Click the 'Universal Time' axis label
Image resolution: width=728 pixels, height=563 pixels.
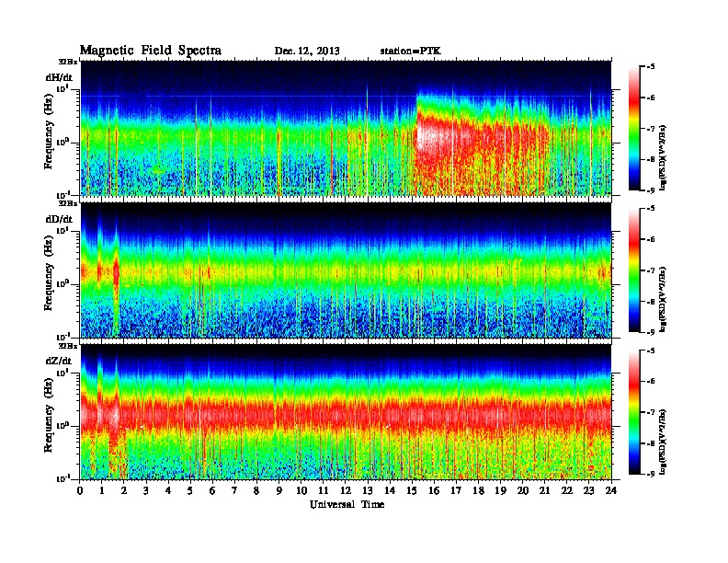[x=347, y=504]
